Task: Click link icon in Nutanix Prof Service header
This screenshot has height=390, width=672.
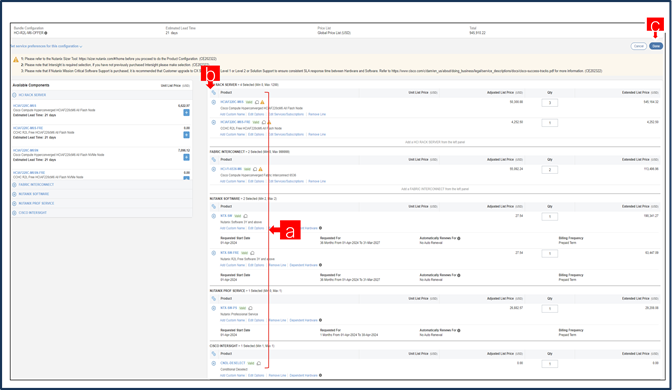Action: coord(213,299)
